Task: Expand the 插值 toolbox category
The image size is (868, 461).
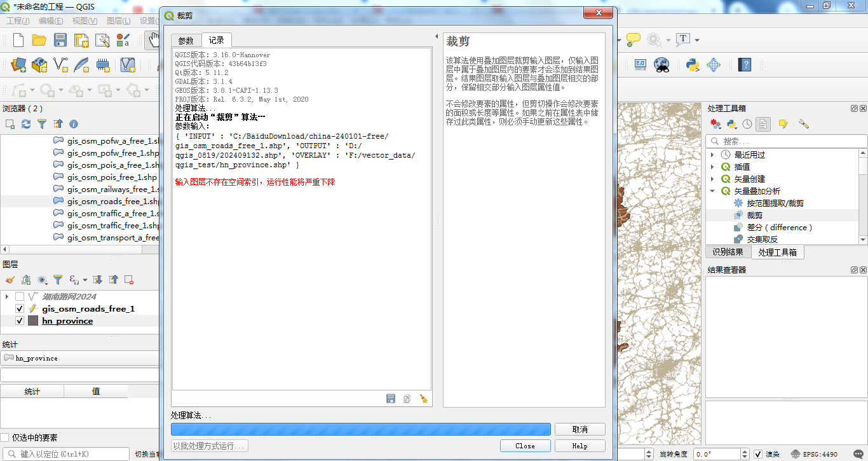Action: [712, 167]
